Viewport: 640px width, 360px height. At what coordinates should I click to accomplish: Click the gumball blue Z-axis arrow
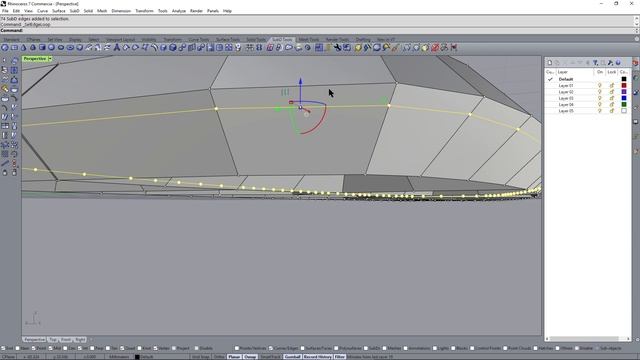[300, 81]
